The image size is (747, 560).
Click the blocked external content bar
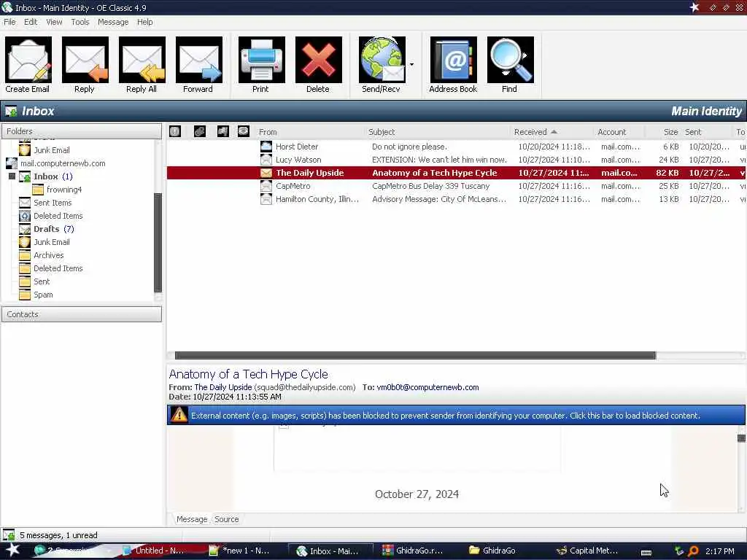coord(456,415)
